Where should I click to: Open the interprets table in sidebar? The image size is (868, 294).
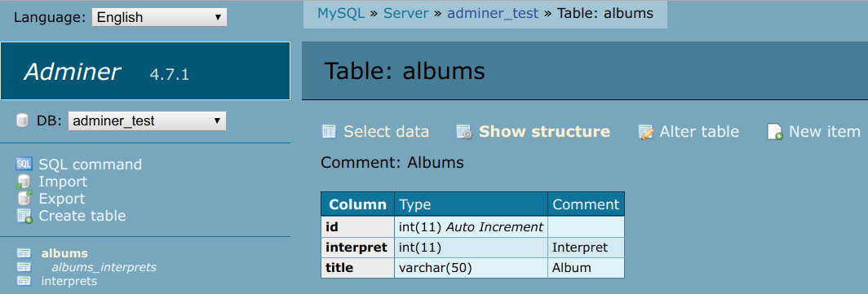tap(69, 281)
